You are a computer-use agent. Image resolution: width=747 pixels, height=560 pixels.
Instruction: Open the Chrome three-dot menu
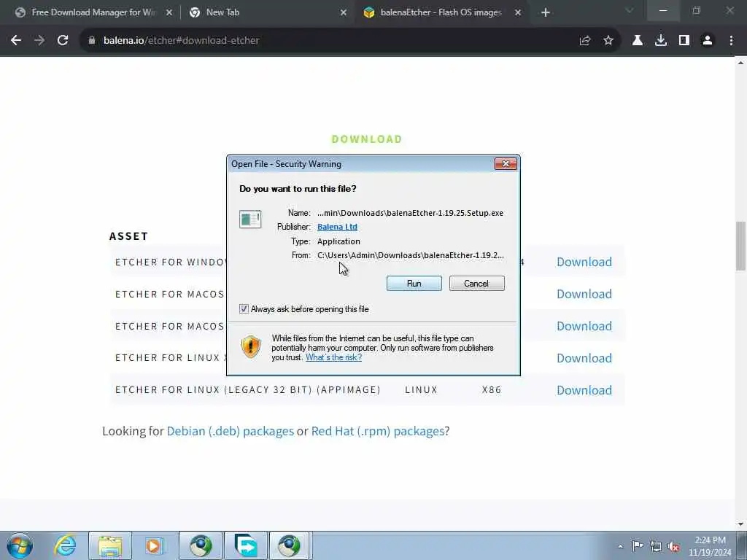731,41
